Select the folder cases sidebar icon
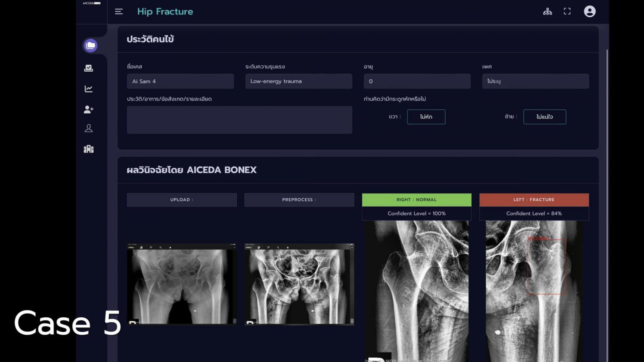Viewport: 644px width, 362px height. [91, 45]
